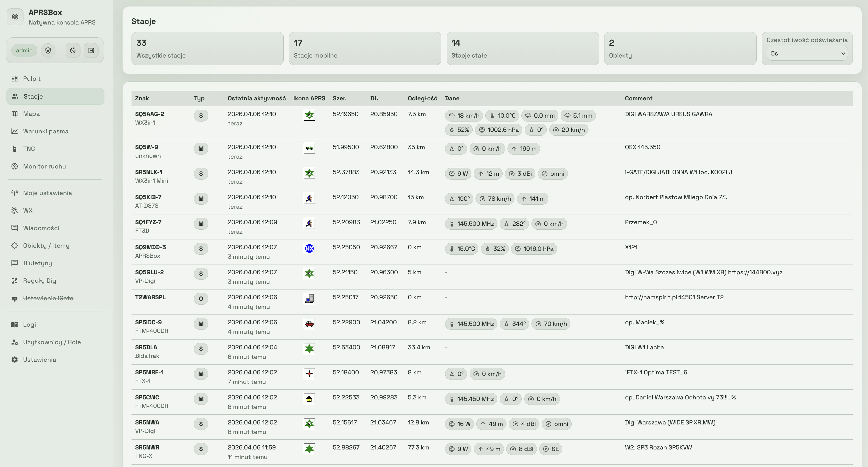Go to Warunki pasma page
Image resolution: width=868 pixels, height=467 pixels.
point(45,131)
